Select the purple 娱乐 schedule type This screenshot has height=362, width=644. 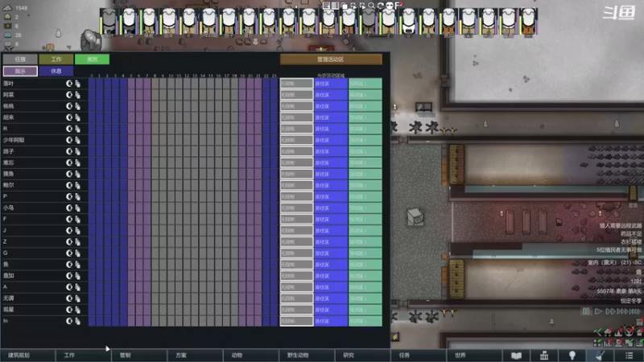[x=20, y=71]
